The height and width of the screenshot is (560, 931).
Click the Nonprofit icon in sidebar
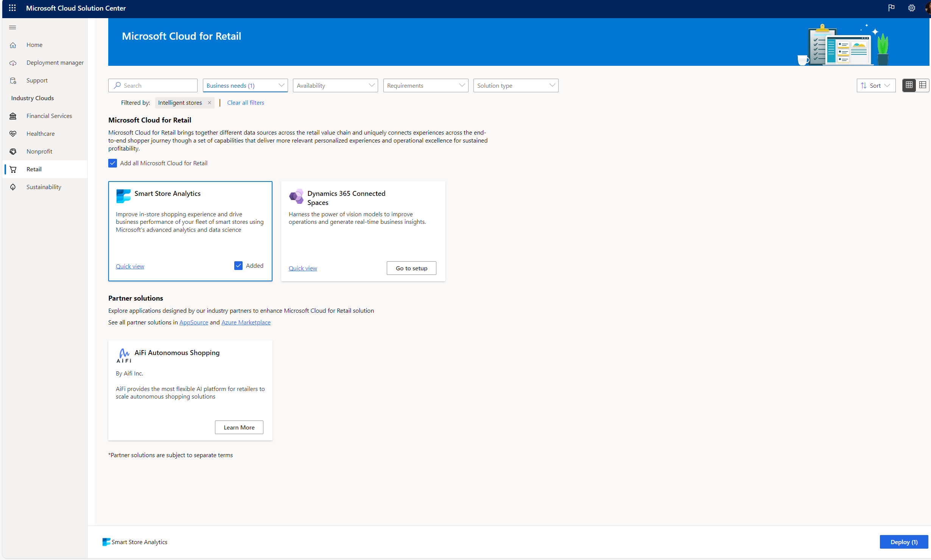tap(13, 152)
